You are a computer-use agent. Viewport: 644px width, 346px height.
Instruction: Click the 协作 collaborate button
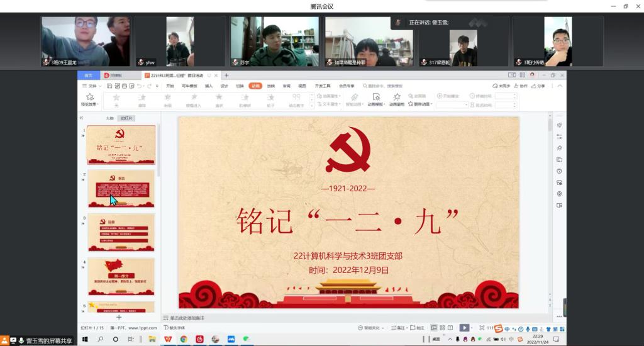[521, 86]
